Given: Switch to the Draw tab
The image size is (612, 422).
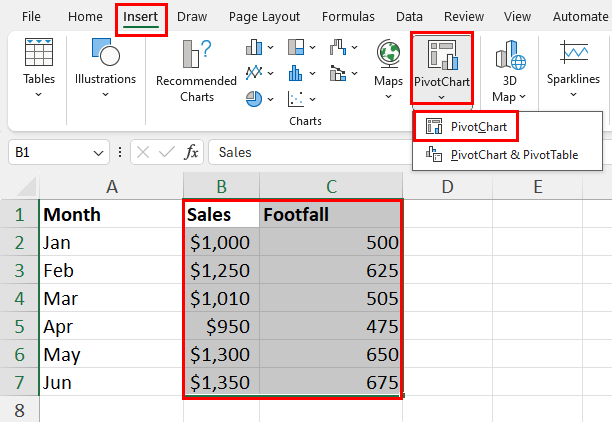Looking at the screenshot, I should (x=192, y=17).
